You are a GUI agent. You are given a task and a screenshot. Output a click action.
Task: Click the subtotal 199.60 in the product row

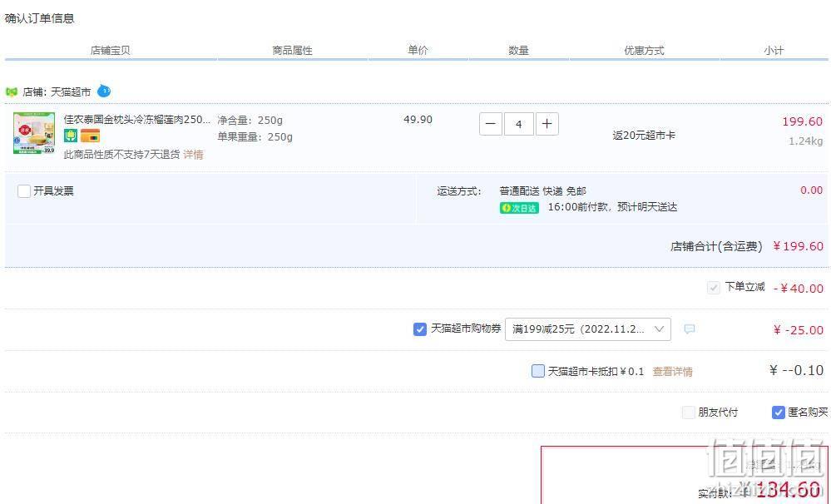803,121
